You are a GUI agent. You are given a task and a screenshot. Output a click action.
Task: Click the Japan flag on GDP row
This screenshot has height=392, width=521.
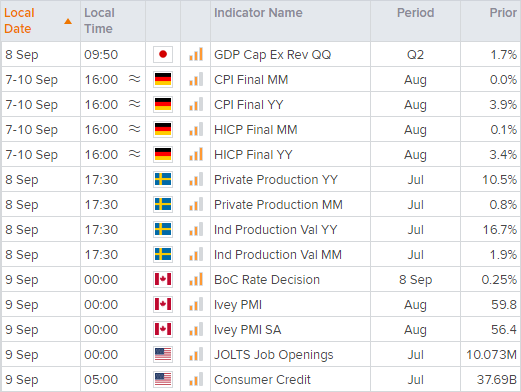tap(163, 54)
